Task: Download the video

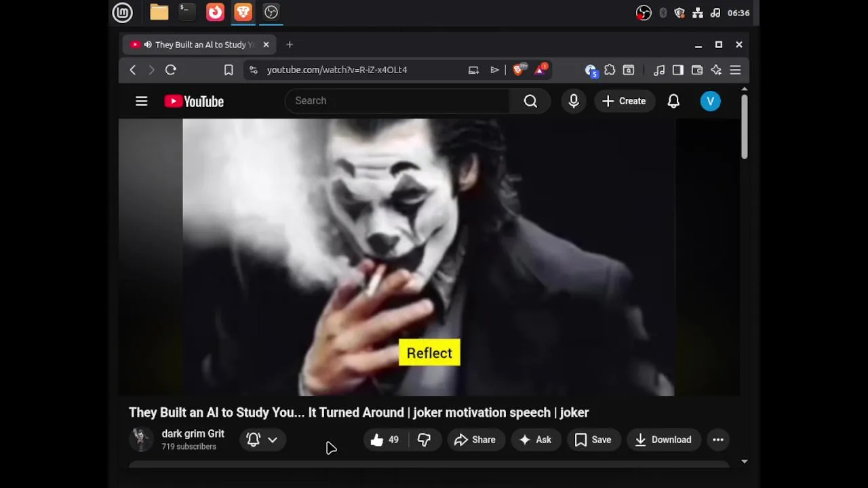Action: pos(663,440)
